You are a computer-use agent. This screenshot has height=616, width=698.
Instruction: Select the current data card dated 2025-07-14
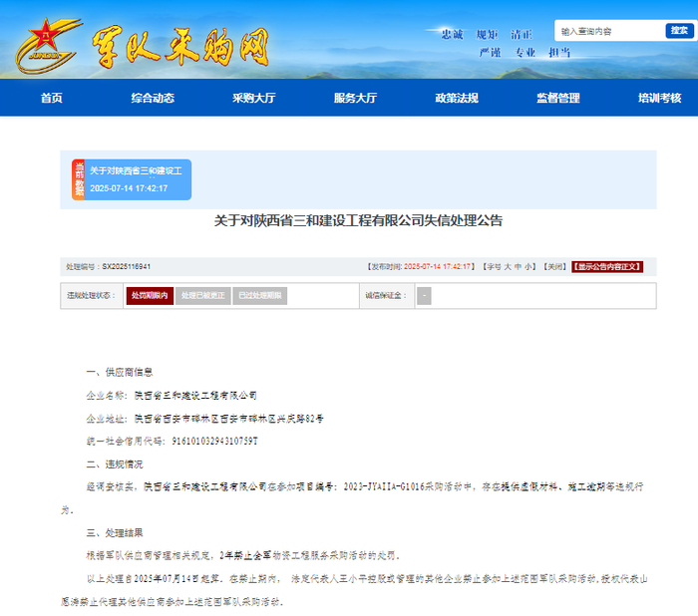[x=132, y=179]
